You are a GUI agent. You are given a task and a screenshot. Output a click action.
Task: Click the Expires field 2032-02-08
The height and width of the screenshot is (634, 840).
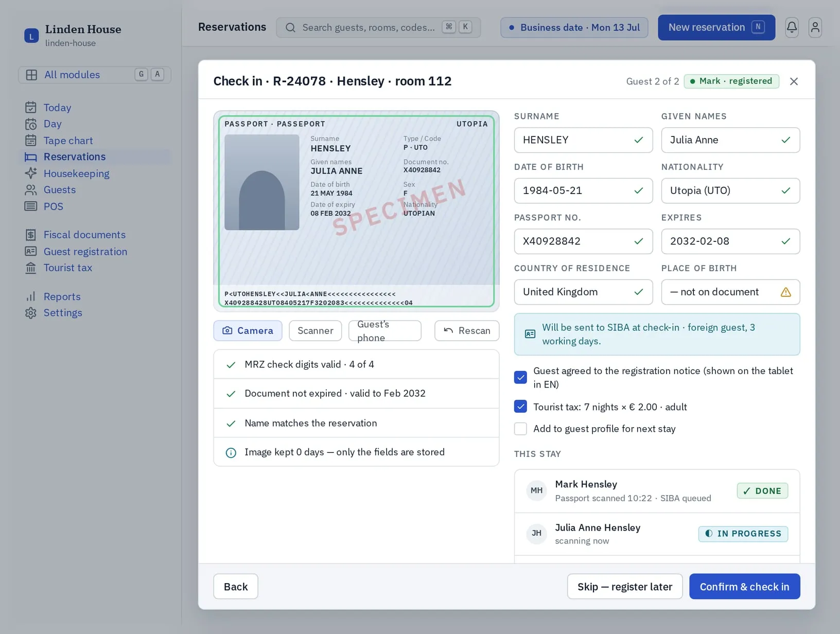[730, 241]
